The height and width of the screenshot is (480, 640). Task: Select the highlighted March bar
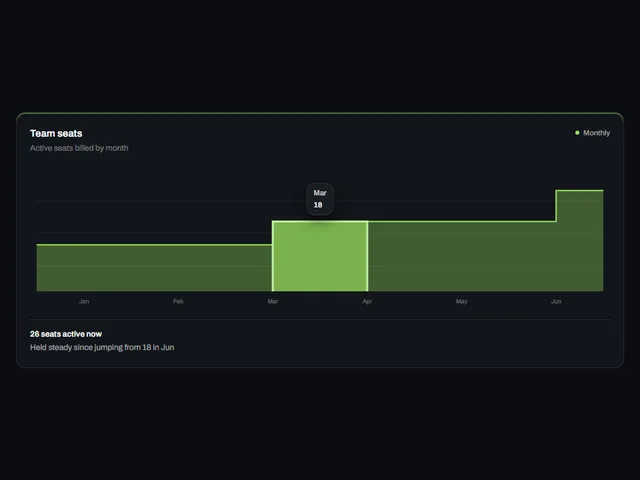click(320, 256)
